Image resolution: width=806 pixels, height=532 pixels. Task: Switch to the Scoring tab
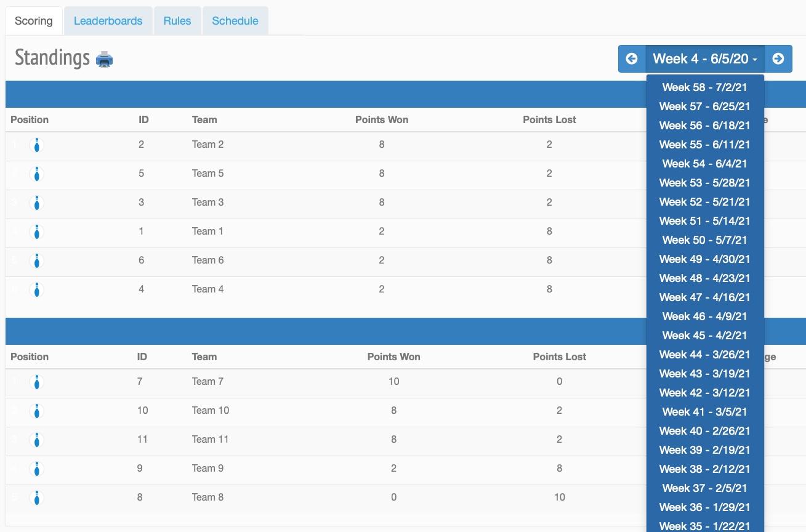pos(34,21)
